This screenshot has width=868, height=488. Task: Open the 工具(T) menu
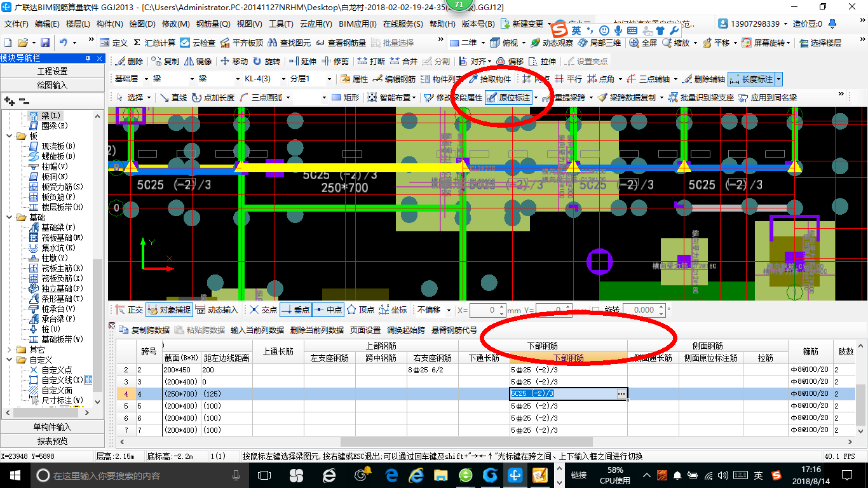pyautogui.click(x=281, y=24)
